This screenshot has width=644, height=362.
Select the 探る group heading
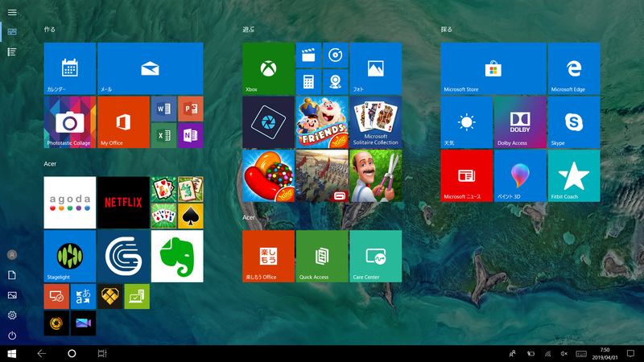tap(447, 30)
